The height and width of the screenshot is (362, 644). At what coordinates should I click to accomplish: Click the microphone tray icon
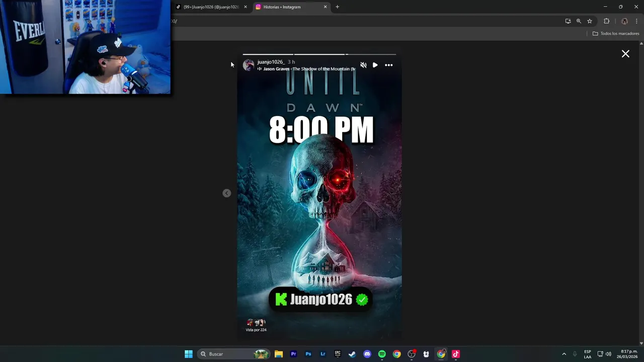[x=575, y=354]
